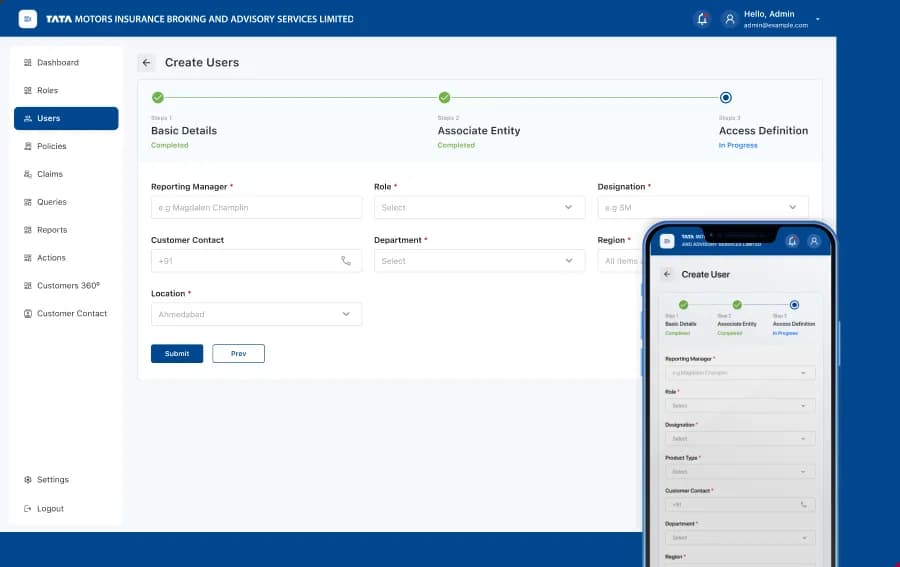Viewport: 900px width, 567px height.
Task: Tap Basic Details step checkmark on phone
Action: pyautogui.click(x=683, y=305)
